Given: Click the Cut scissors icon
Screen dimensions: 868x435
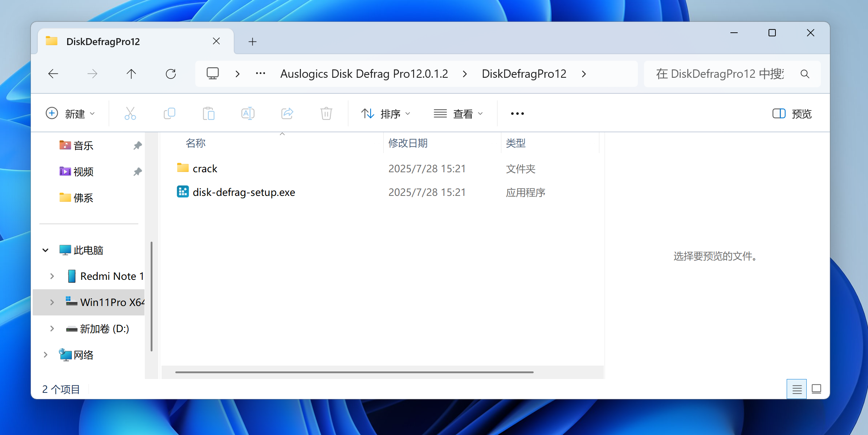Looking at the screenshot, I should tap(130, 114).
